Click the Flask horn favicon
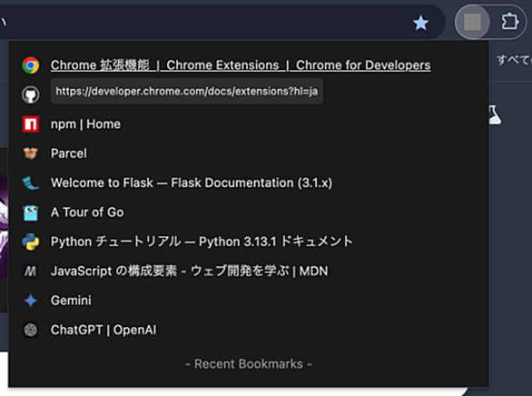This screenshot has height=396, width=532. coord(31,183)
